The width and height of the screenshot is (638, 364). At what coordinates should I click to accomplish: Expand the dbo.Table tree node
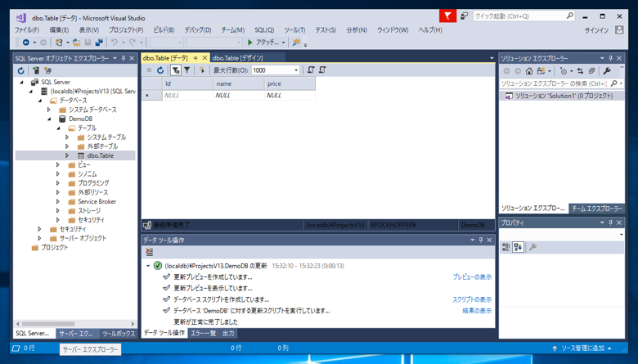[67, 155]
